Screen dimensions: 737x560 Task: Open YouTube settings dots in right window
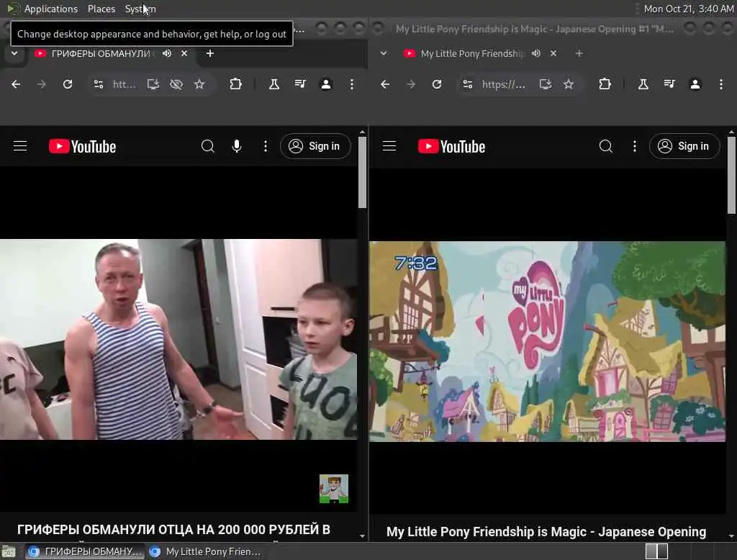[635, 146]
